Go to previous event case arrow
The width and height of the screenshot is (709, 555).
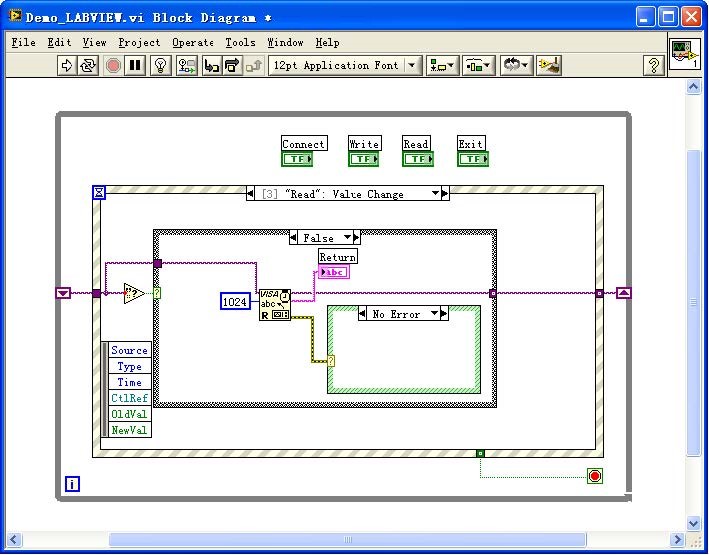pyautogui.click(x=250, y=194)
